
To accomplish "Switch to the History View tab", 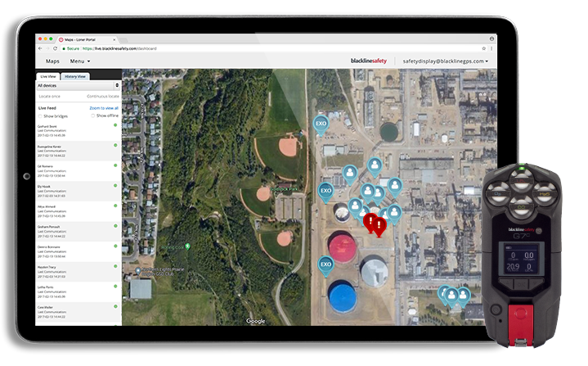I will tap(76, 75).
